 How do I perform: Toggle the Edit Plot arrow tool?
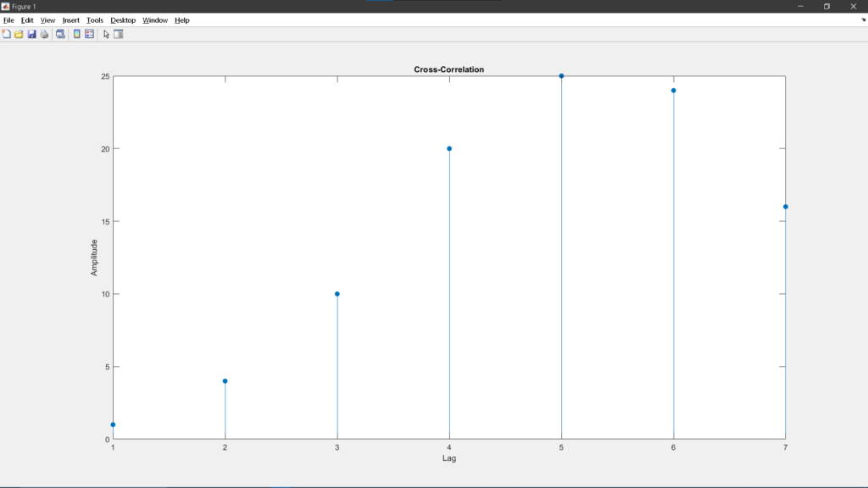[x=106, y=34]
